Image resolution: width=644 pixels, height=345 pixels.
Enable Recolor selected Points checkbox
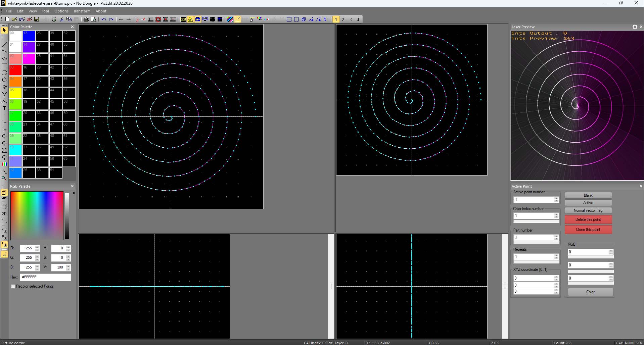point(13,286)
